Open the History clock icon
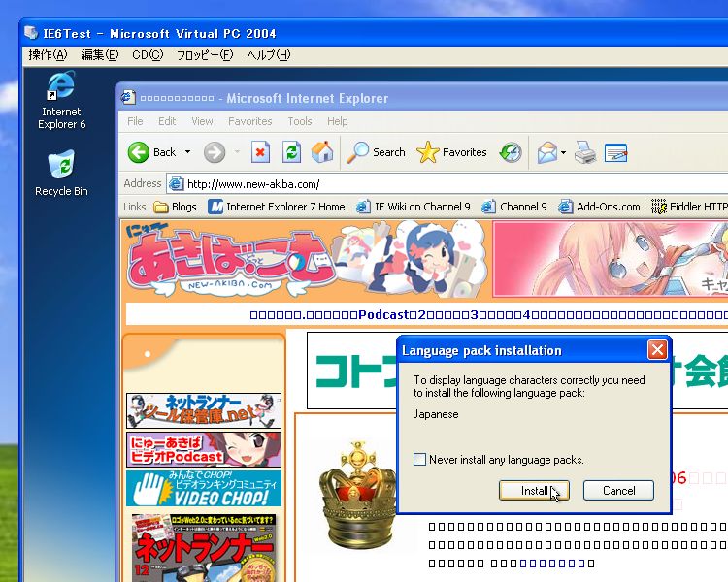 [511, 152]
